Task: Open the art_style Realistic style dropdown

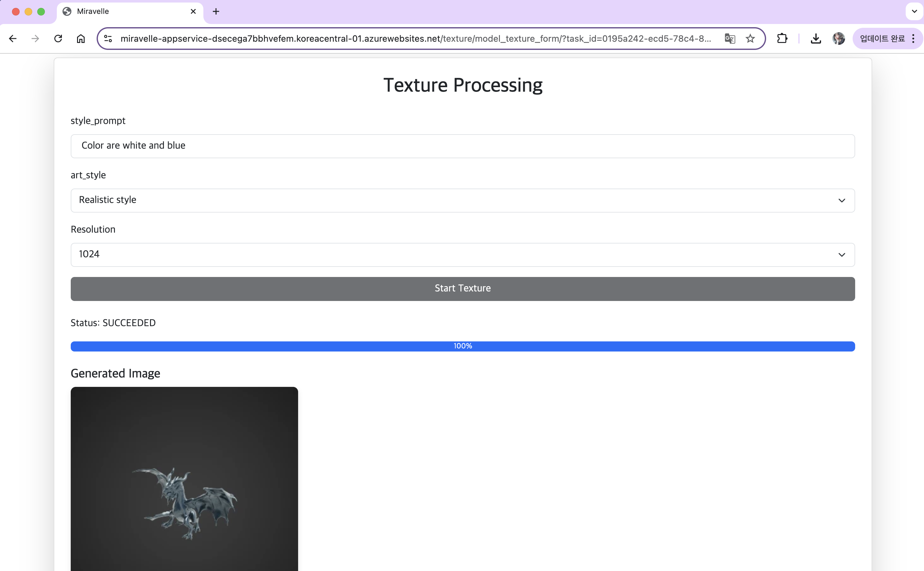Action: pyautogui.click(x=463, y=201)
